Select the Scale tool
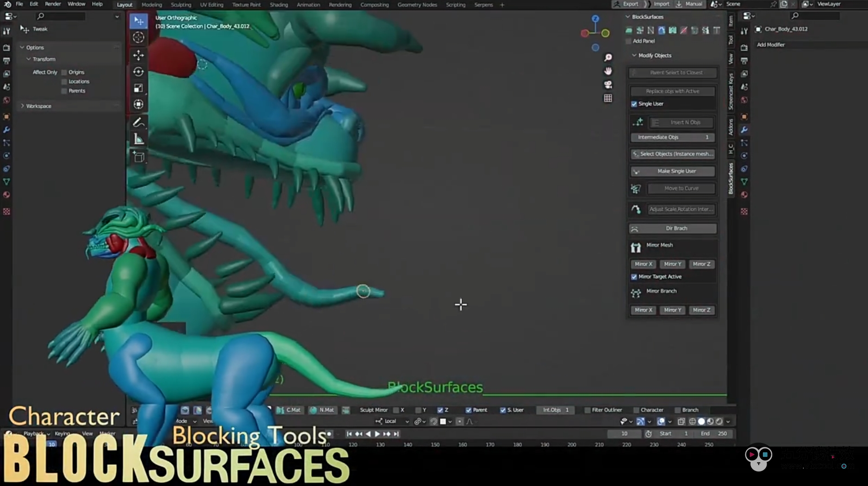This screenshot has width=868, height=486. point(138,88)
